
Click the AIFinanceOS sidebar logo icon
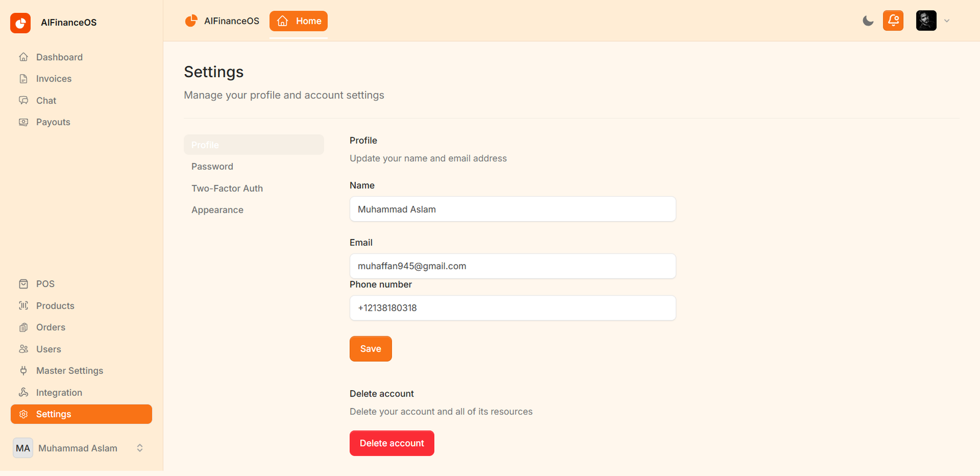(20, 23)
